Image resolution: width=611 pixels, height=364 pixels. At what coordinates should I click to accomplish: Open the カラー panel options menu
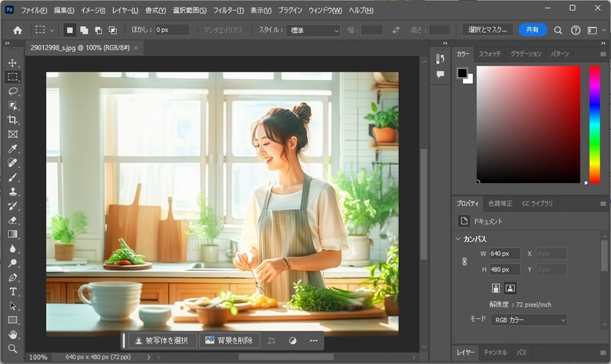click(603, 54)
